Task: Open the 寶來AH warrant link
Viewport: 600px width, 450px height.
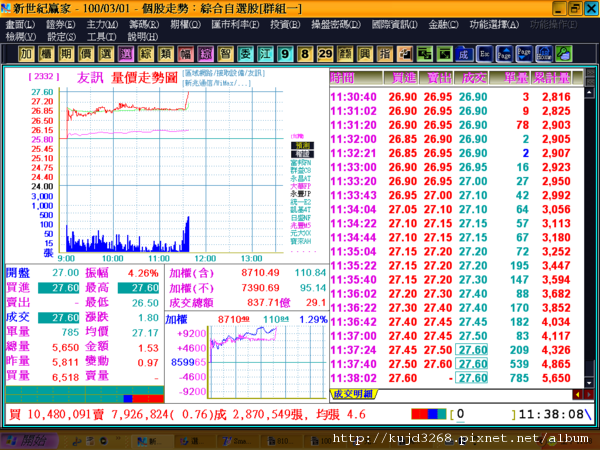Action: pos(301,241)
